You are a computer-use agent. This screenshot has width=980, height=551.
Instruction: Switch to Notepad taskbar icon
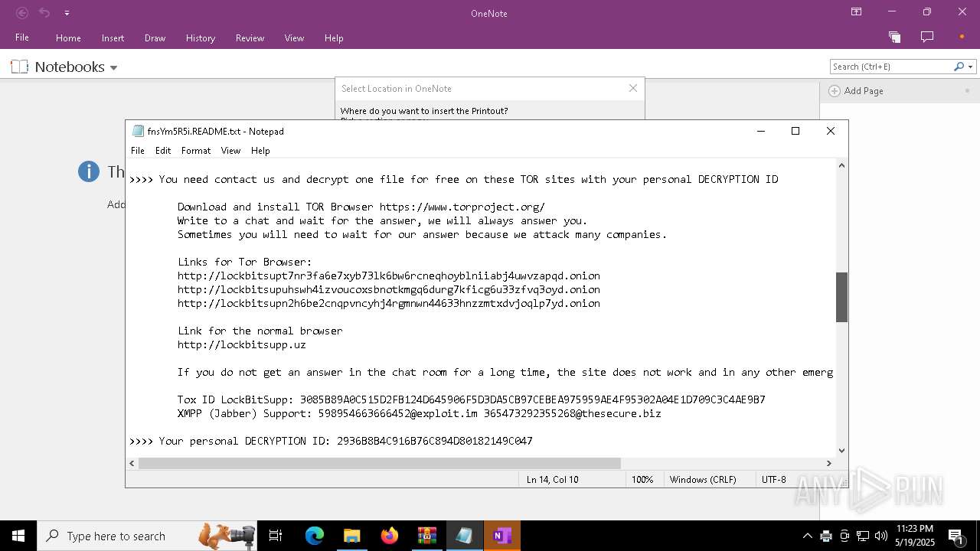[464, 536]
